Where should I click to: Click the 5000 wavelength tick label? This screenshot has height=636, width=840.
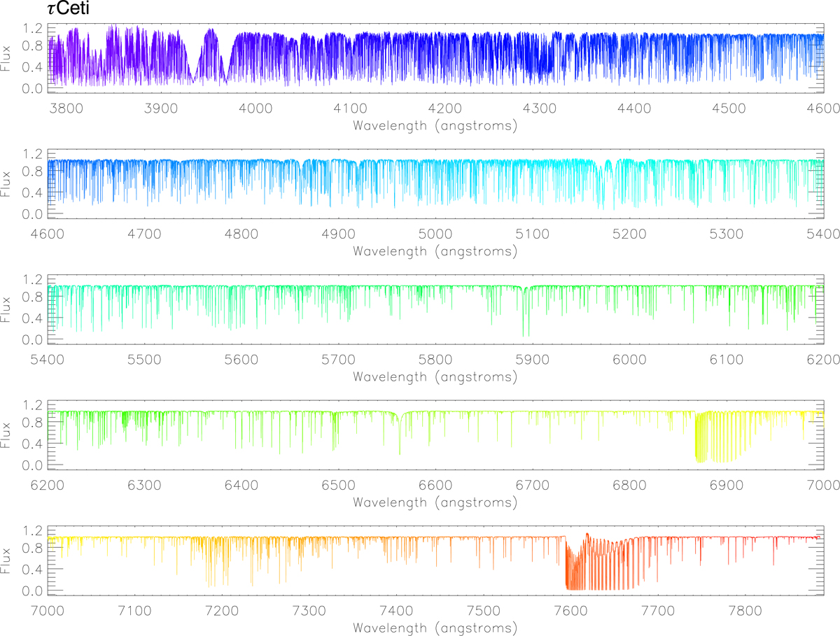[x=435, y=234]
